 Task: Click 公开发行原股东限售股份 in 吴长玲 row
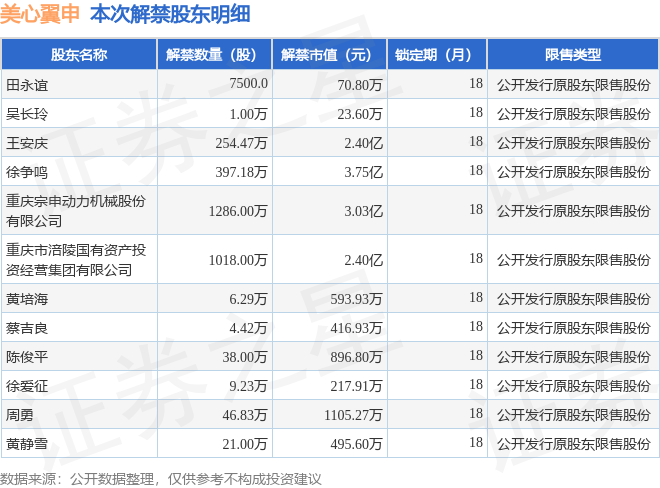574,114
